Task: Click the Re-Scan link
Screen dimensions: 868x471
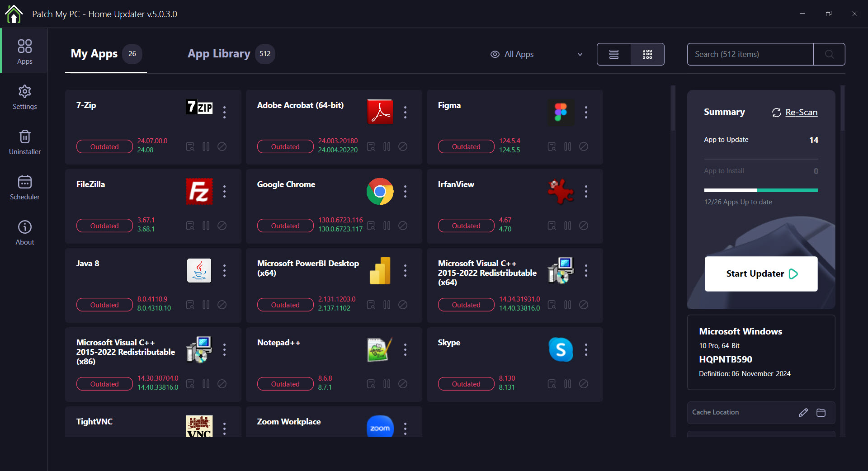Action: pyautogui.click(x=795, y=112)
